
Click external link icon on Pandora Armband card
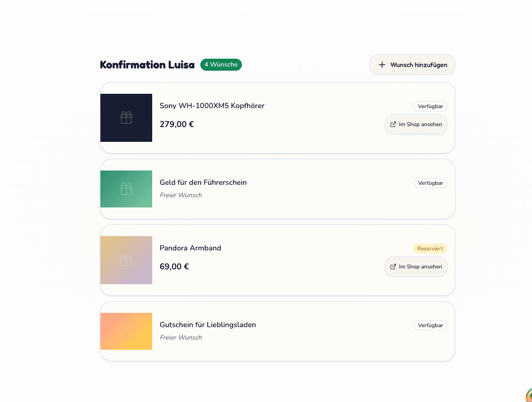pos(393,267)
